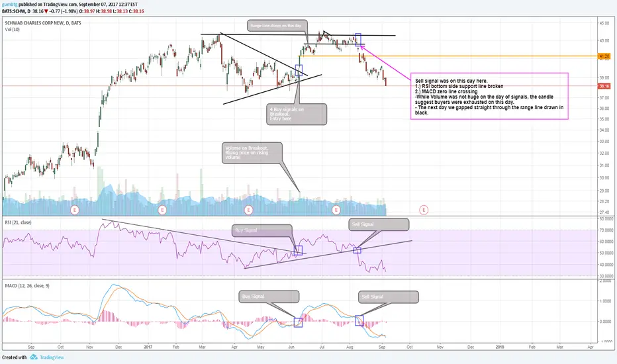Click the 35.00 price axis label
This screenshot has height=364, width=617.
pyautogui.click(x=604, y=119)
